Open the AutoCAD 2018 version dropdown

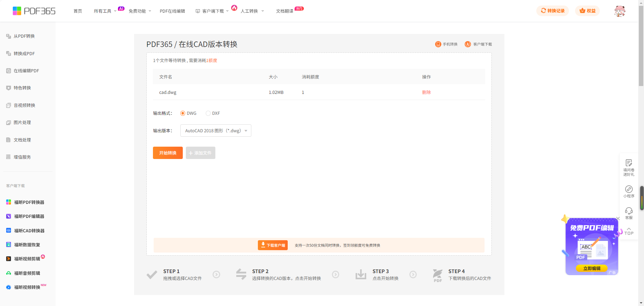tap(216, 131)
